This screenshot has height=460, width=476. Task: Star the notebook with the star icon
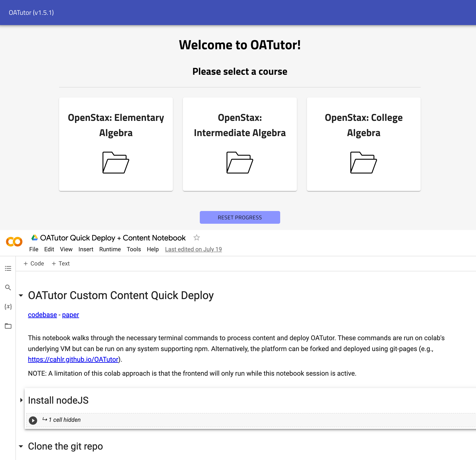[x=196, y=238]
